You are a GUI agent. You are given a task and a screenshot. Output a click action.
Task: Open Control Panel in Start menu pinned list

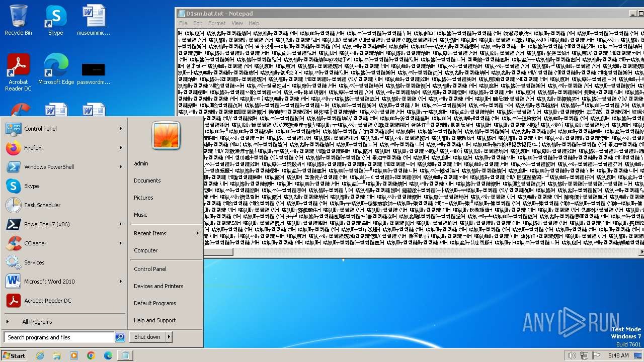pyautogui.click(x=64, y=129)
